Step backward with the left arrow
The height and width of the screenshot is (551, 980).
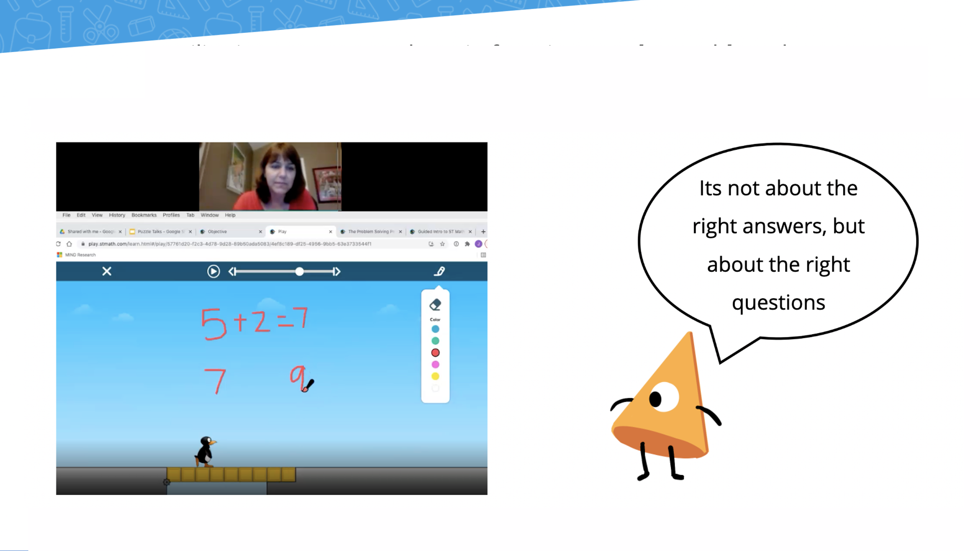pos(232,271)
